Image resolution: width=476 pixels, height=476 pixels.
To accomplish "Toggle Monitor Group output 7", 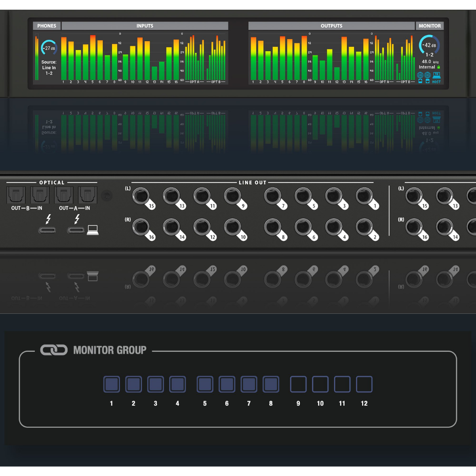I will (x=249, y=384).
